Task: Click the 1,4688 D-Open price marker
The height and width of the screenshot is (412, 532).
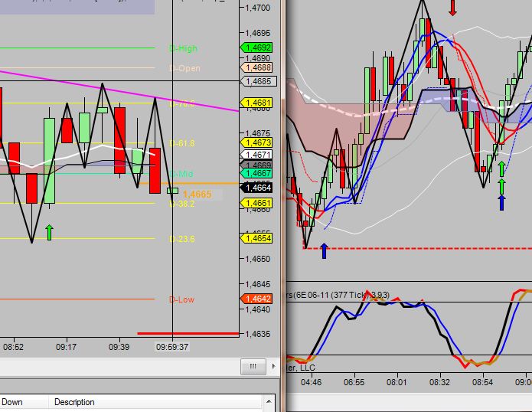Action: point(256,67)
